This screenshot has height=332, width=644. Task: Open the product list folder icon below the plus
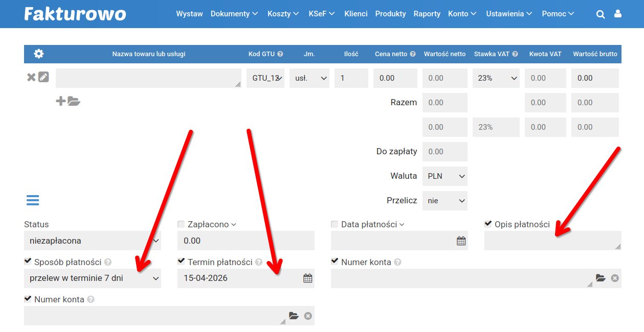pyautogui.click(x=75, y=101)
